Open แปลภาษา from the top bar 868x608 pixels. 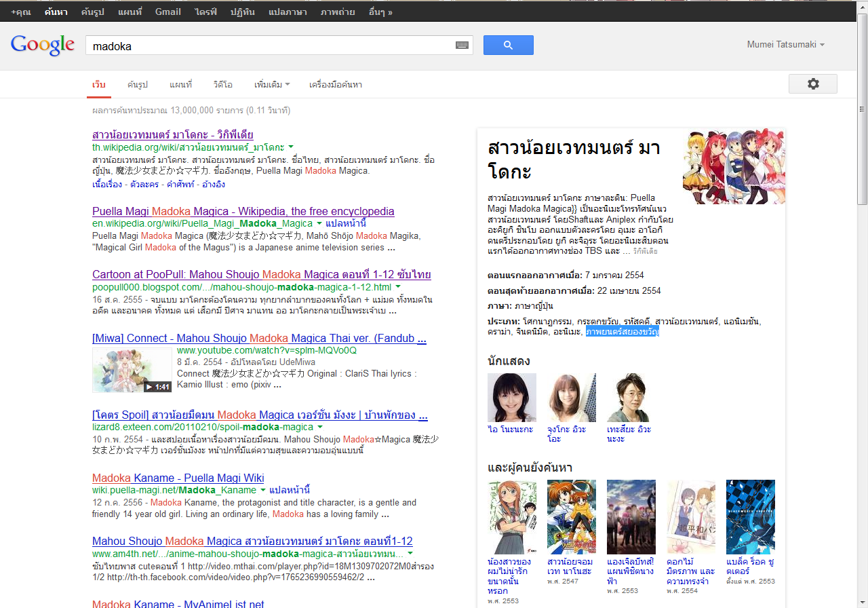point(288,12)
